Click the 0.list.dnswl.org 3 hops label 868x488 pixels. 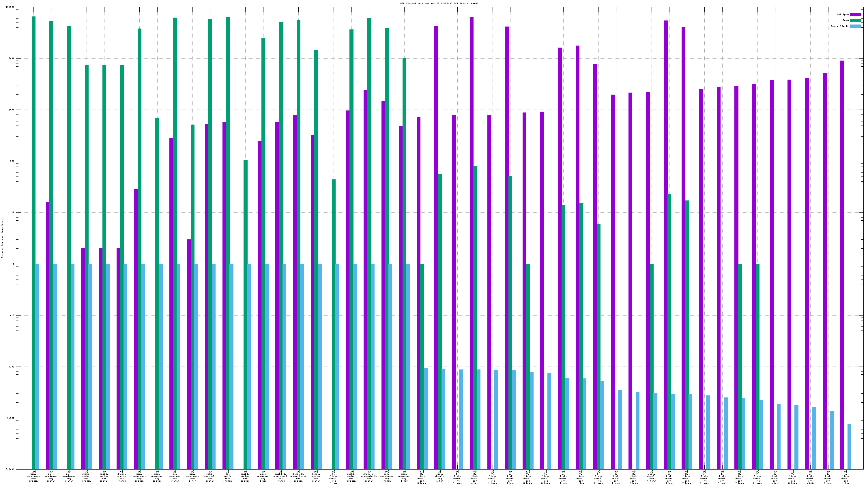click(545, 477)
